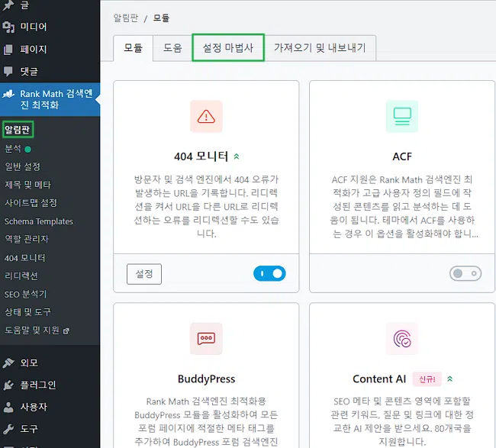Switch to the 도움 tab
The image size is (496, 448).
click(x=172, y=48)
